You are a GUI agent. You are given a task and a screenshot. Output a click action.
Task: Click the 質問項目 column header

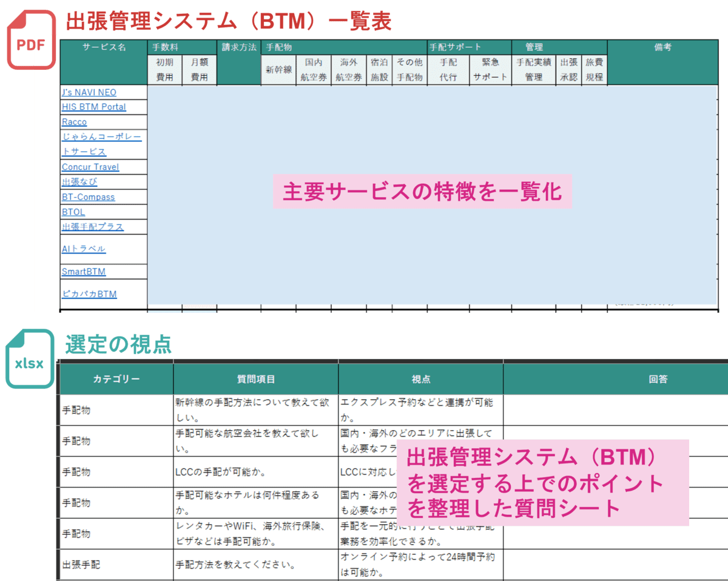(x=255, y=379)
